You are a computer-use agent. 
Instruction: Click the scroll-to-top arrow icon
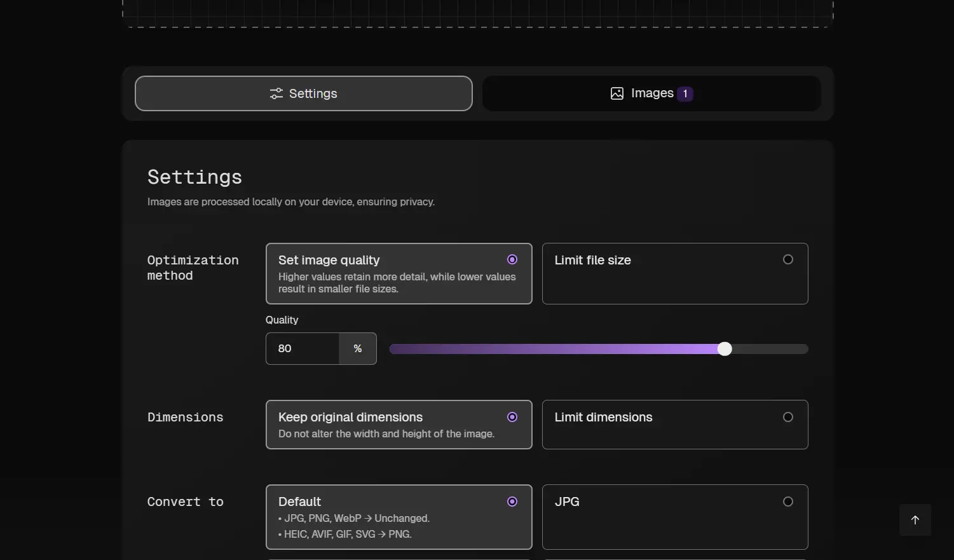[915, 520]
